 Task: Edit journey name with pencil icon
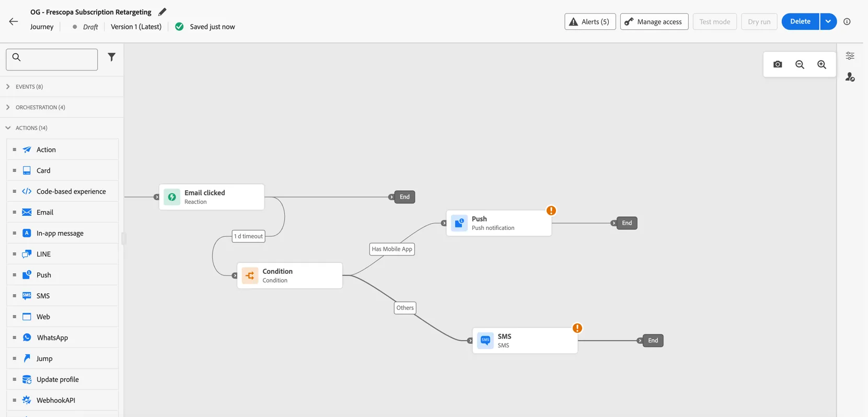163,11
